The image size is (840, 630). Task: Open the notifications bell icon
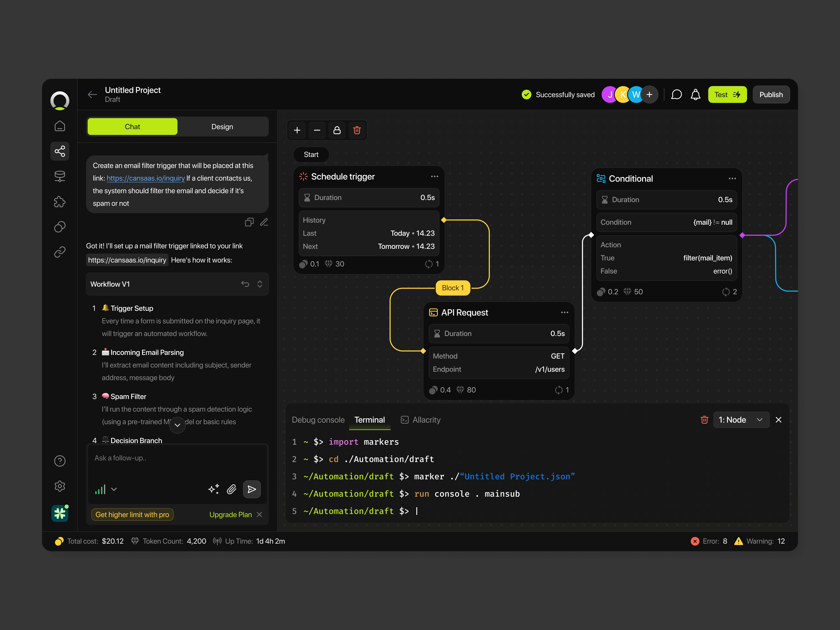pyautogui.click(x=695, y=94)
